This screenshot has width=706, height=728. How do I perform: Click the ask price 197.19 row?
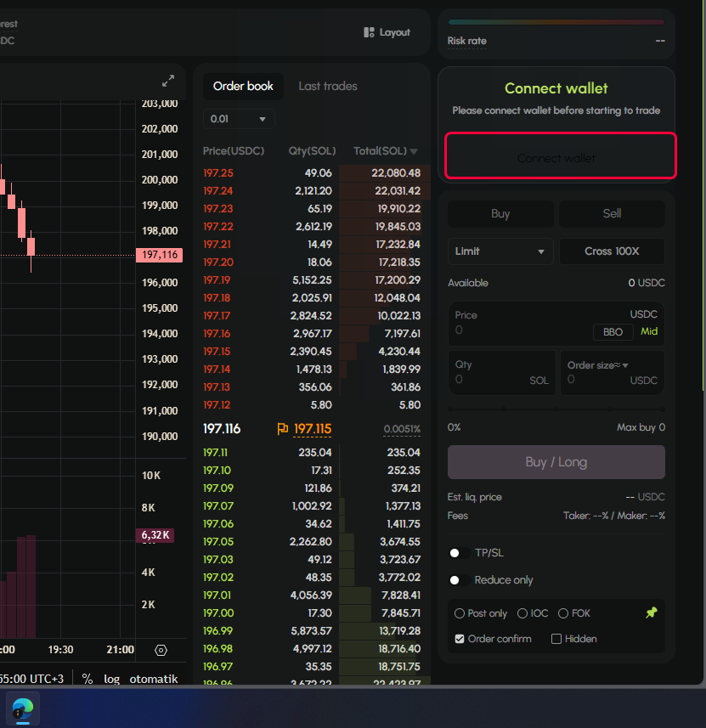click(312, 280)
